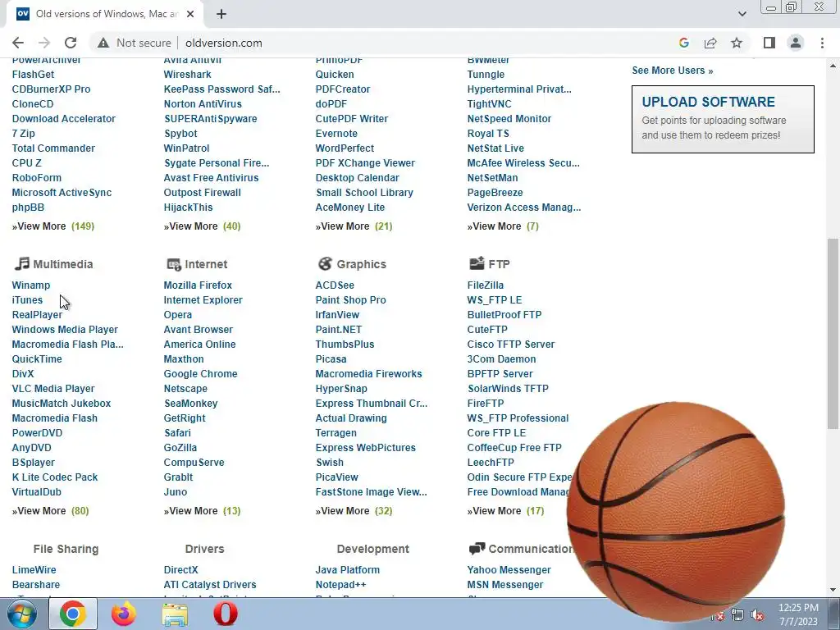
Task: Open the TightVNC link
Action: pos(489,104)
